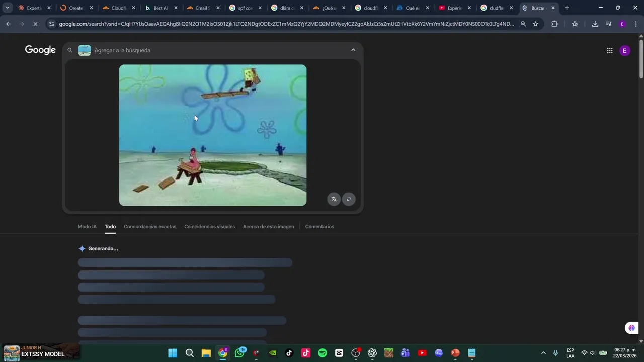Image resolution: width=644 pixels, height=362 pixels.
Task: Click the microphone icon in the system tray
Action: point(555,353)
